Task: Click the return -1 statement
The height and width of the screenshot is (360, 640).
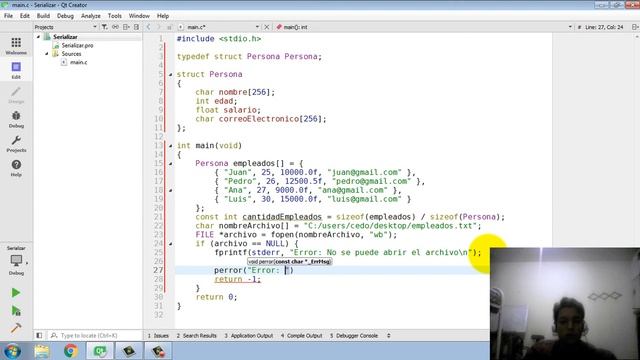Action: [x=237, y=279]
